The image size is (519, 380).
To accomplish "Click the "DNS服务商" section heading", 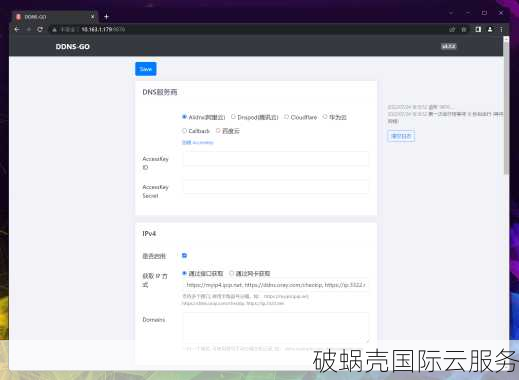I will (x=160, y=92).
